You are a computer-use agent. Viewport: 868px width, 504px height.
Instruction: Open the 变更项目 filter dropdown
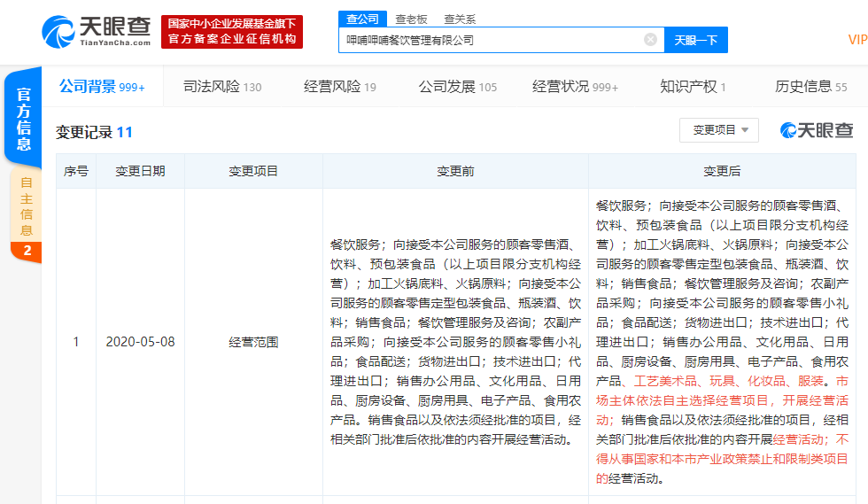pyautogui.click(x=719, y=130)
